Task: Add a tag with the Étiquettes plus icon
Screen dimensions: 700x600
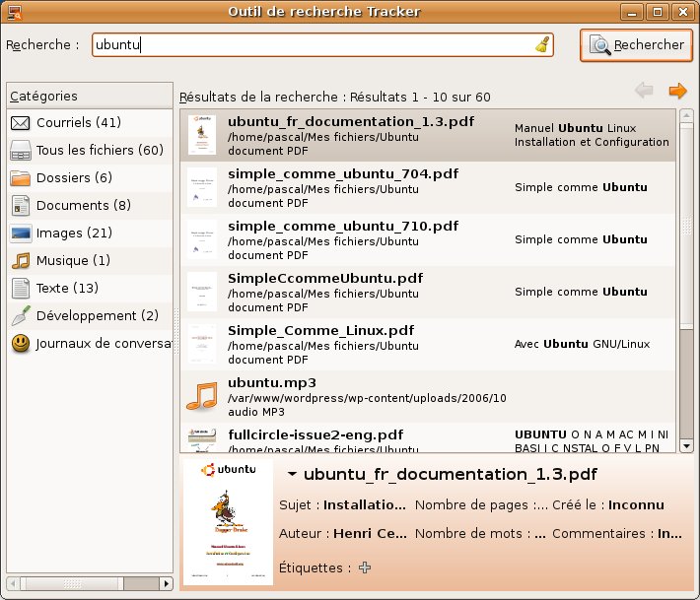Action: tap(365, 567)
